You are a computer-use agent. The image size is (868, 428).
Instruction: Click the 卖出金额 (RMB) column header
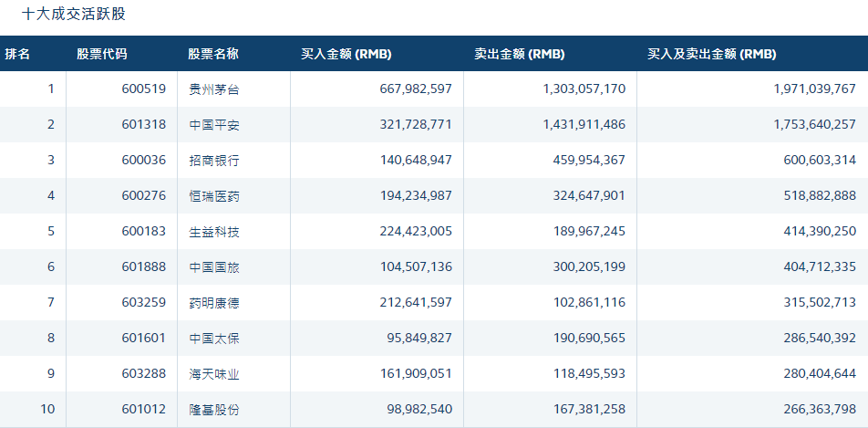point(520,54)
